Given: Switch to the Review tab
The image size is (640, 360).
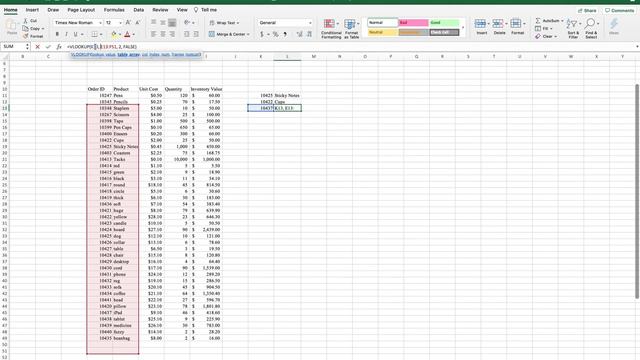Looking at the screenshot, I should tap(160, 10).
